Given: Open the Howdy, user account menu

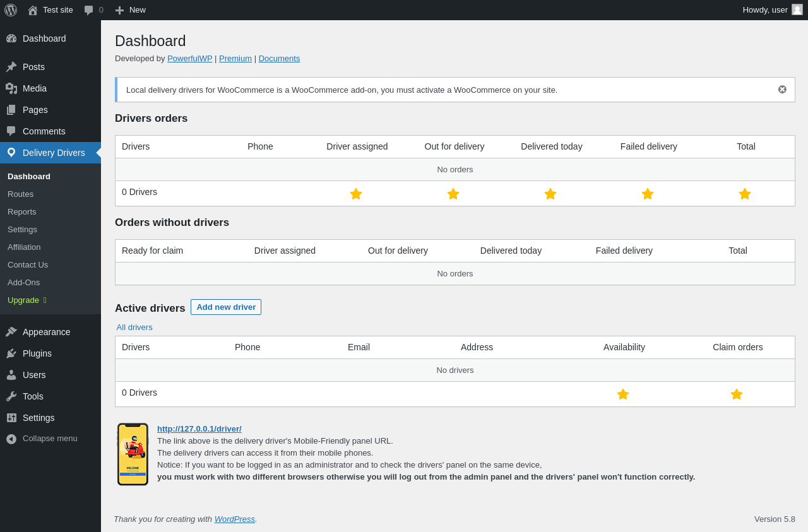Looking at the screenshot, I should (772, 10).
